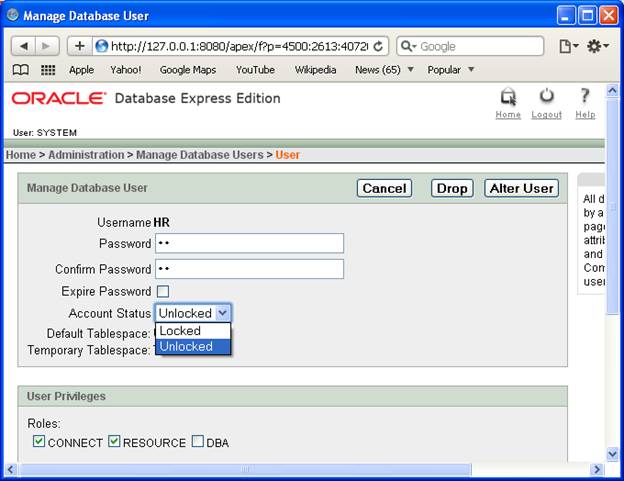Follow the Logout text link
This screenshot has height=481, width=624.
point(546,115)
